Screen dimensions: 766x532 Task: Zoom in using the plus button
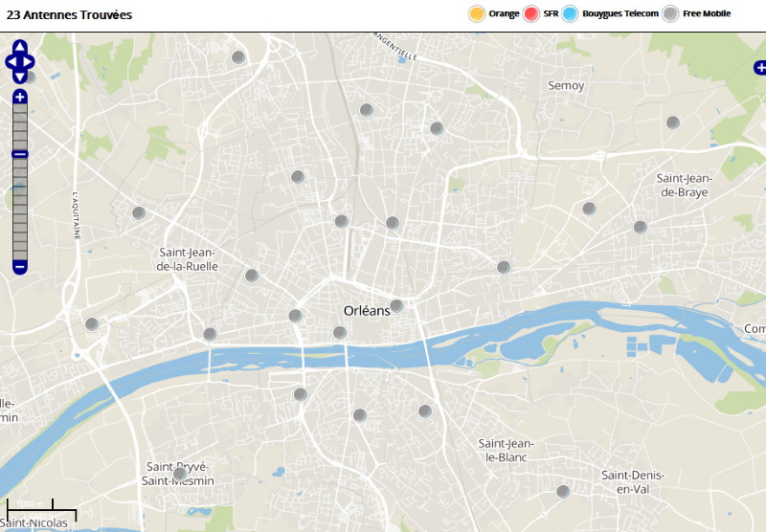[20, 97]
